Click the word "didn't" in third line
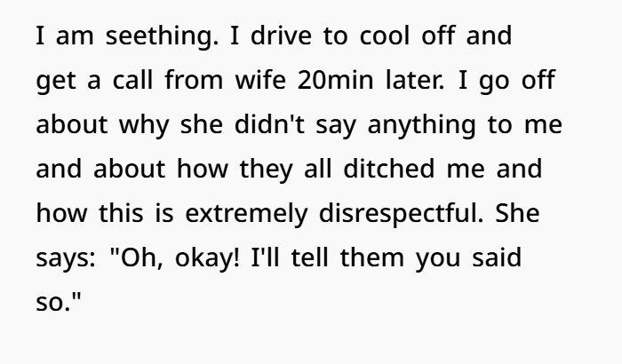Viewport: 622px width, 364px height. click(x=269, y=123)
